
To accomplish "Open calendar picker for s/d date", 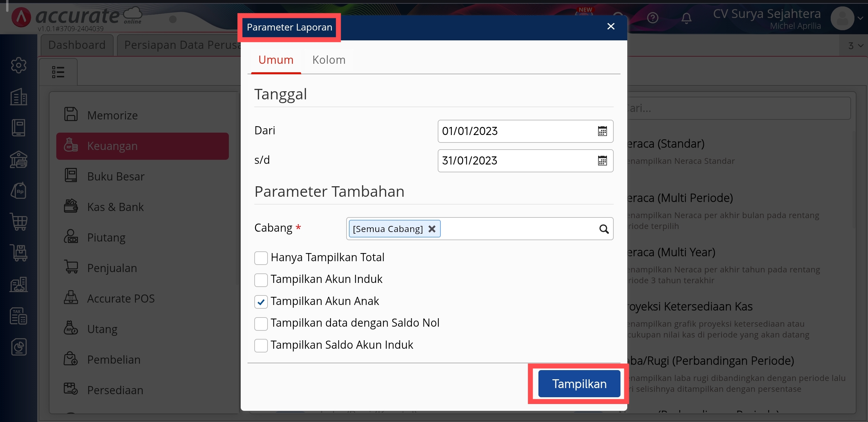I will point(602,161).
